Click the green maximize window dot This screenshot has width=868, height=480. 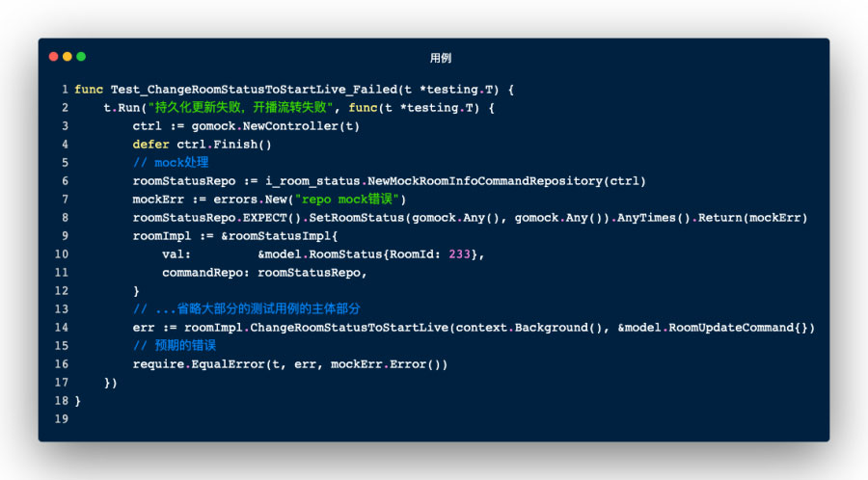click(x=81, y=57)
